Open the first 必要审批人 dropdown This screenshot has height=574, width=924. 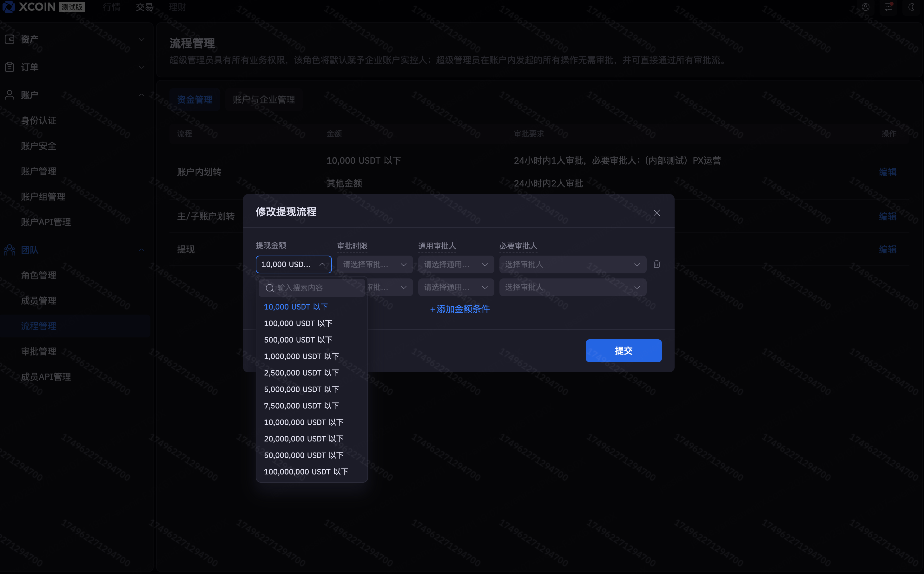click(572, 264)
